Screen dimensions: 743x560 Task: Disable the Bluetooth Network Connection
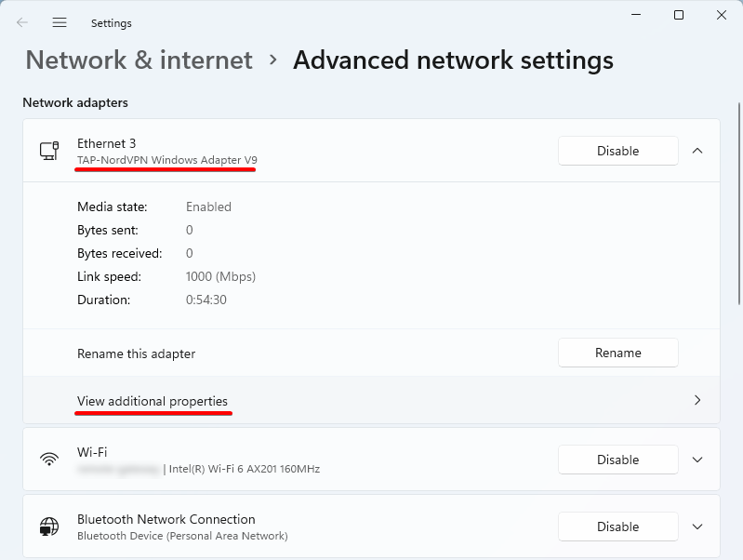[617, 527]
